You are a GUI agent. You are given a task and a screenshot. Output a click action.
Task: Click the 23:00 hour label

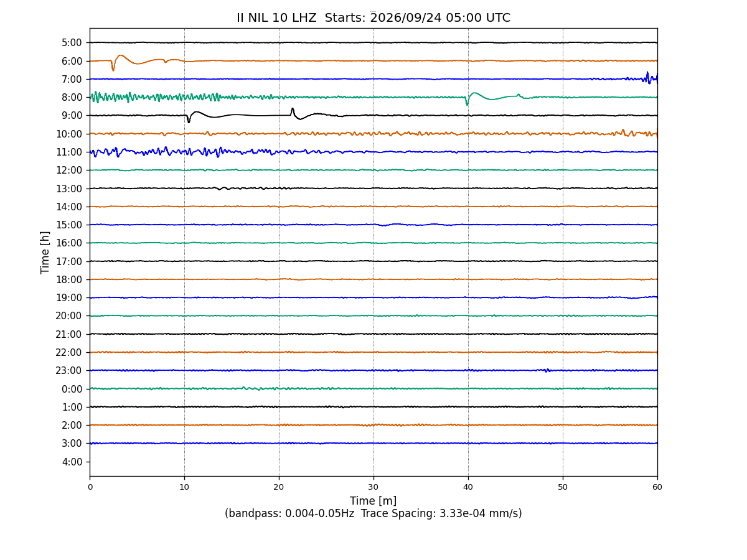69,370
